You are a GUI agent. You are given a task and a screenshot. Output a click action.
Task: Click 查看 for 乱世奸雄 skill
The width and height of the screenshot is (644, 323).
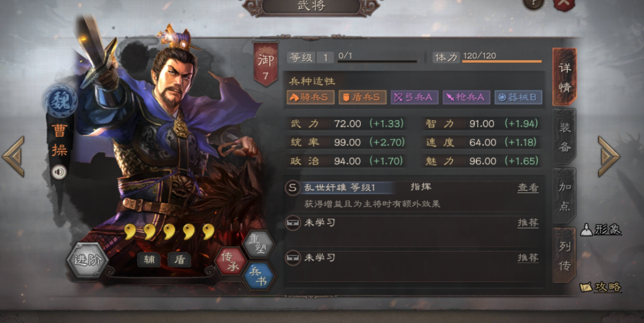[528, 188]
